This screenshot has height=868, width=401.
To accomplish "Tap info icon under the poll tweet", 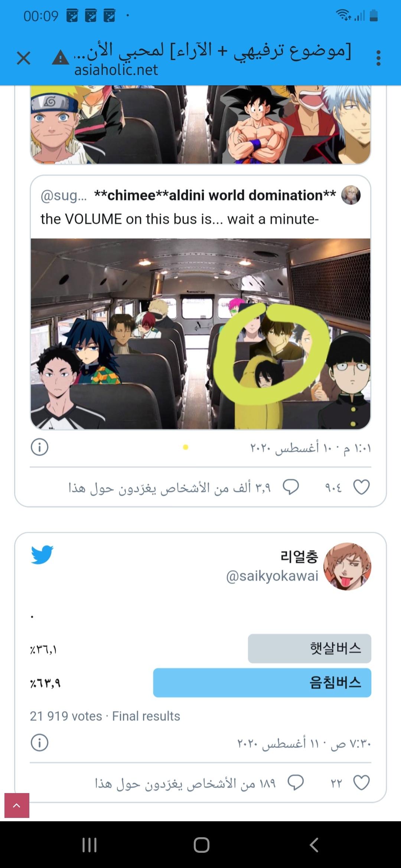I will click(x=39, y=743).
